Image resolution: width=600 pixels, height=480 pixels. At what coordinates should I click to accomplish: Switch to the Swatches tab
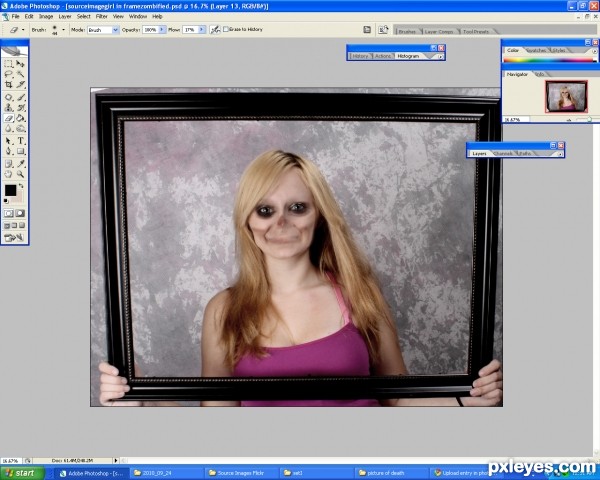click(536, 51)
